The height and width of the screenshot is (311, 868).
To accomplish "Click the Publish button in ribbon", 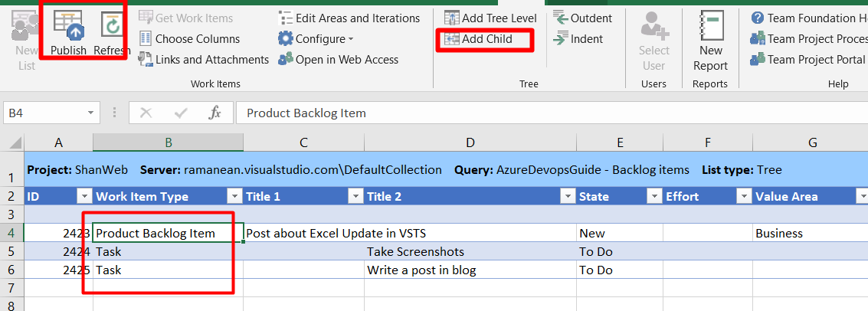I will tap(69, 33).
